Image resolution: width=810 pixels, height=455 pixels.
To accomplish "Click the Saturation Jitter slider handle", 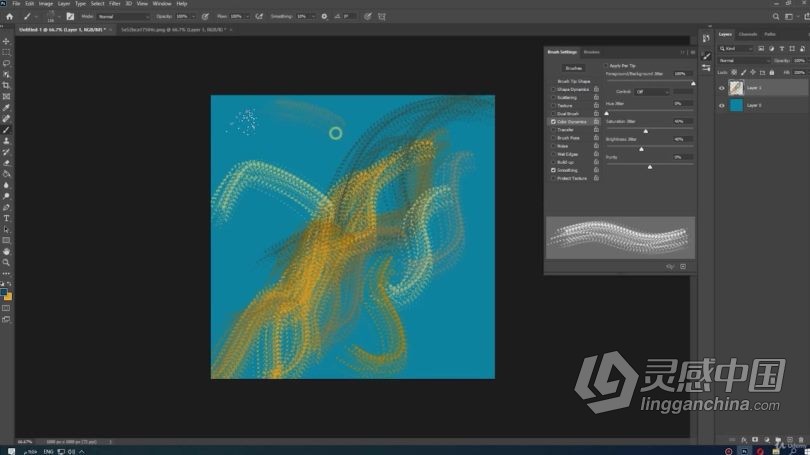I will click(646, 131).
